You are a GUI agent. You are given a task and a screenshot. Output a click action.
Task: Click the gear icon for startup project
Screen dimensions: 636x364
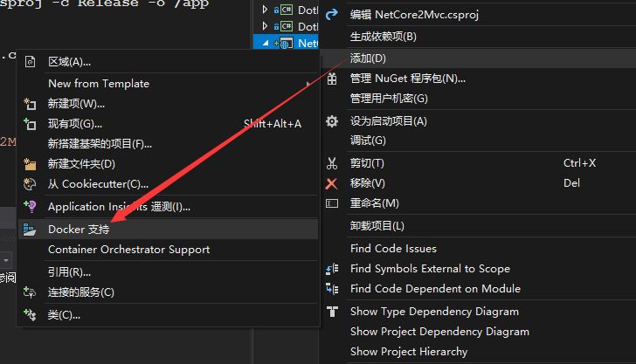click(332, 121)
